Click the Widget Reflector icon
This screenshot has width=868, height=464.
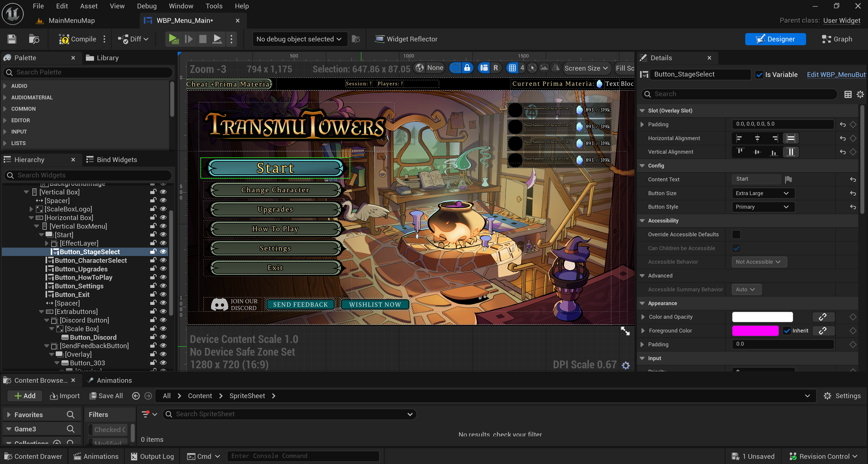(x=380, y=39)
